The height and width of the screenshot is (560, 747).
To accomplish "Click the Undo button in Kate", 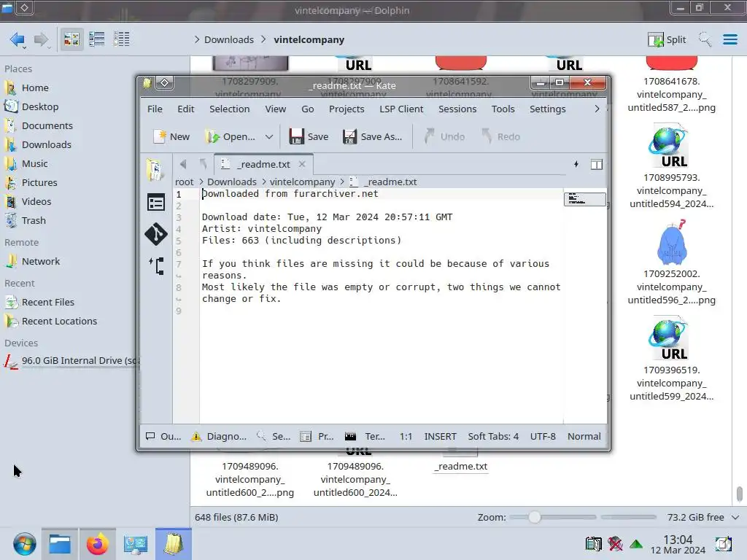I will point(444,136).
